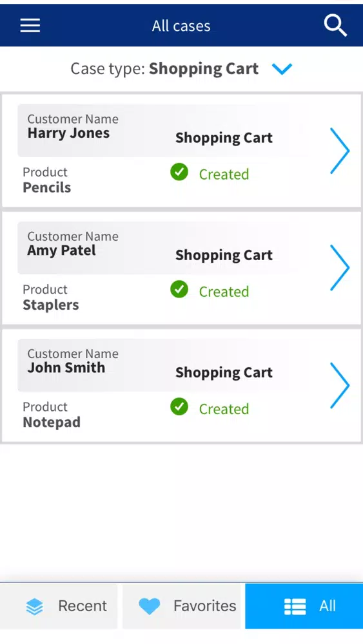The width and height of the screenshot is (363, 644).
Task: Click the Amy Patel customer name
Action: point(62,251)
